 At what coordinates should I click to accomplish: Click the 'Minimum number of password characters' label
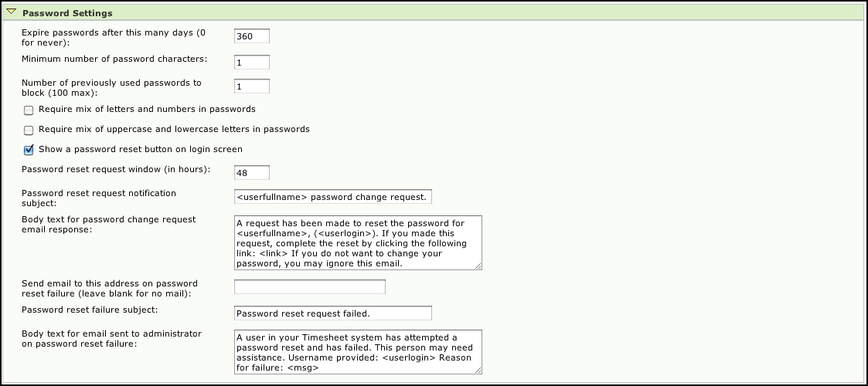tap(114, 59)
